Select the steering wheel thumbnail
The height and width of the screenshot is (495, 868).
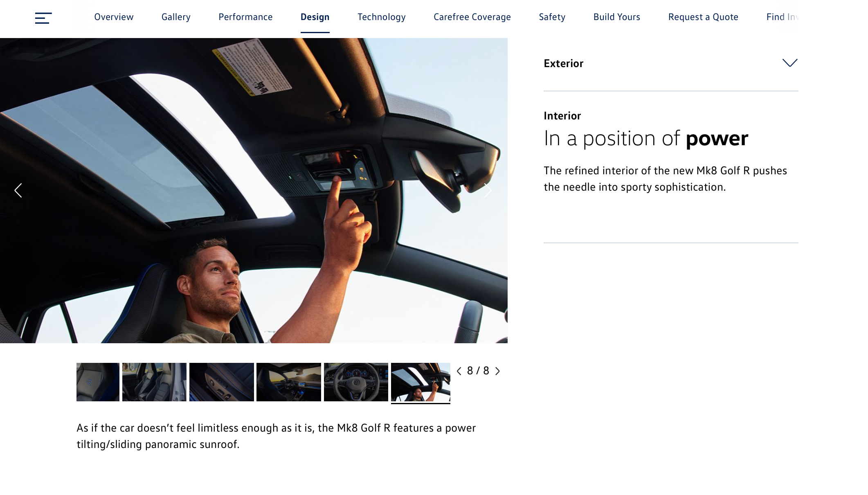point(356,382)
